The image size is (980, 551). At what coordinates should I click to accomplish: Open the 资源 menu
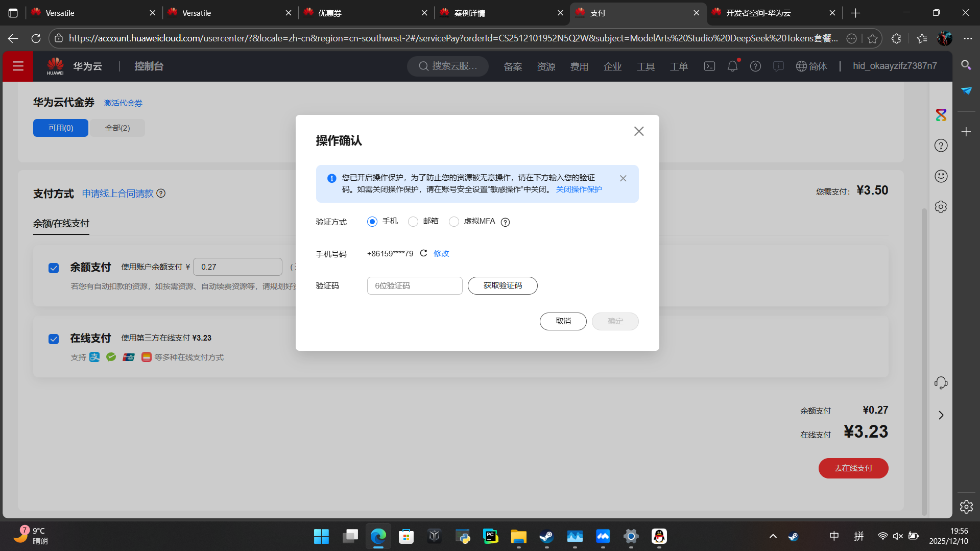click(546, 67)
